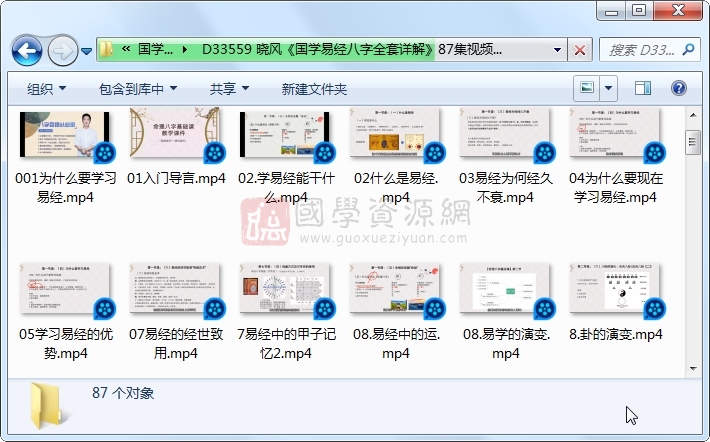Click the file name 03易经为何经久不衰.mp4
This screenshot has width=710, height=442.
click(505, 187)
